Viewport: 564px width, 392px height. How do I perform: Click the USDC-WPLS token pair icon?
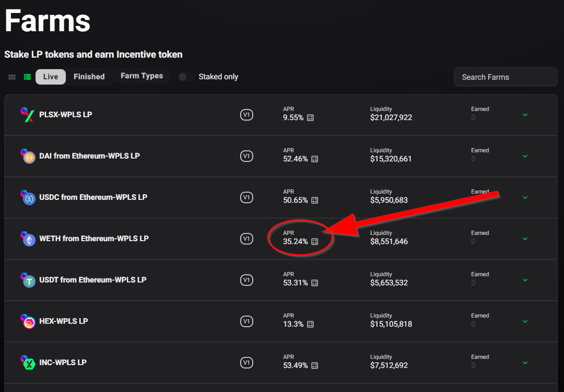27,197
